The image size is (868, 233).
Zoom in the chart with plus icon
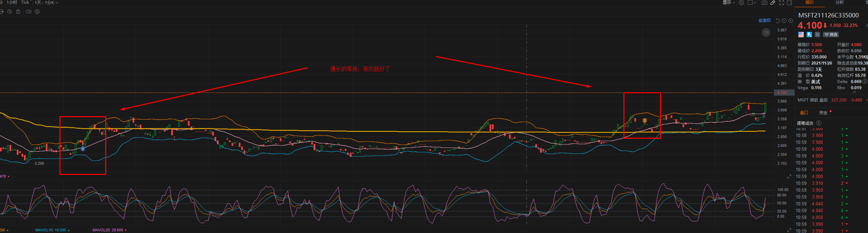click(790, 20)
